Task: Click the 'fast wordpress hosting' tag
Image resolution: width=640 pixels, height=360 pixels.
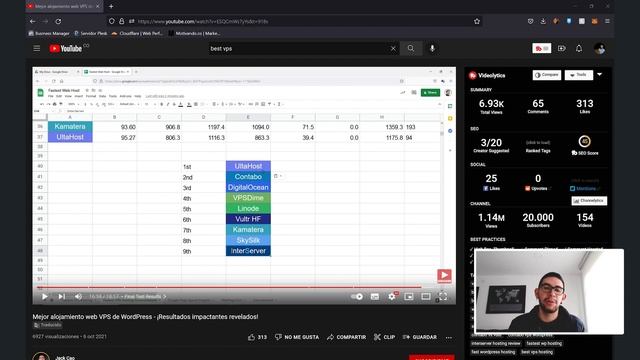Action: (493, 352)
